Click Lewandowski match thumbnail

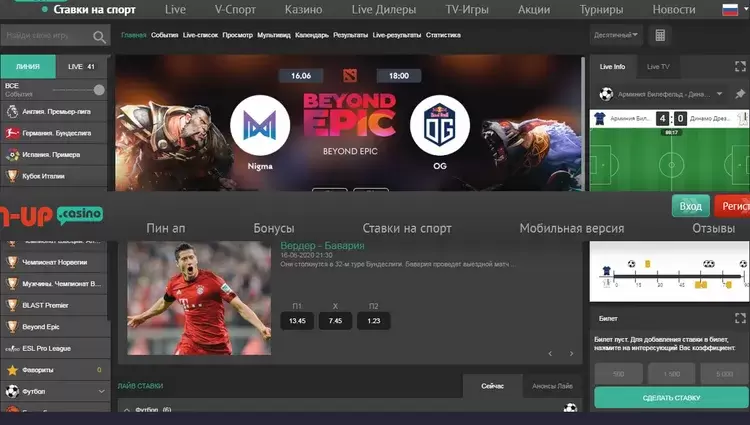(199, 298)
